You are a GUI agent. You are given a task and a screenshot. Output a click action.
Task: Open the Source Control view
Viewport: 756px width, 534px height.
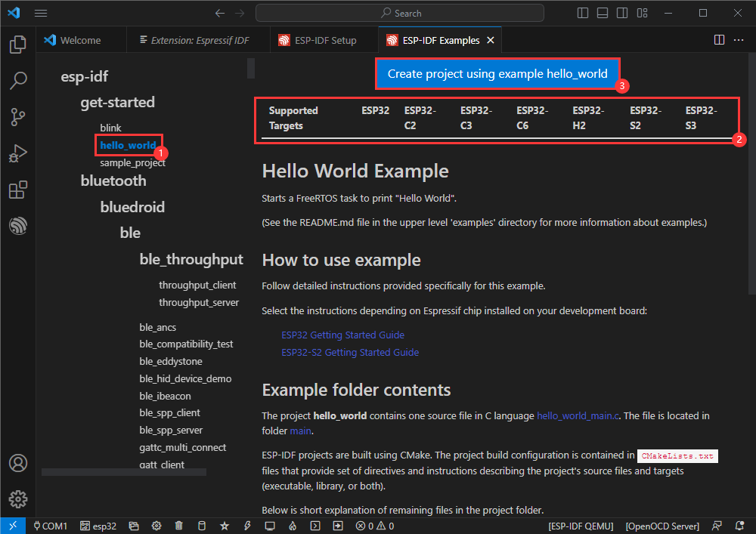point(18,116)
